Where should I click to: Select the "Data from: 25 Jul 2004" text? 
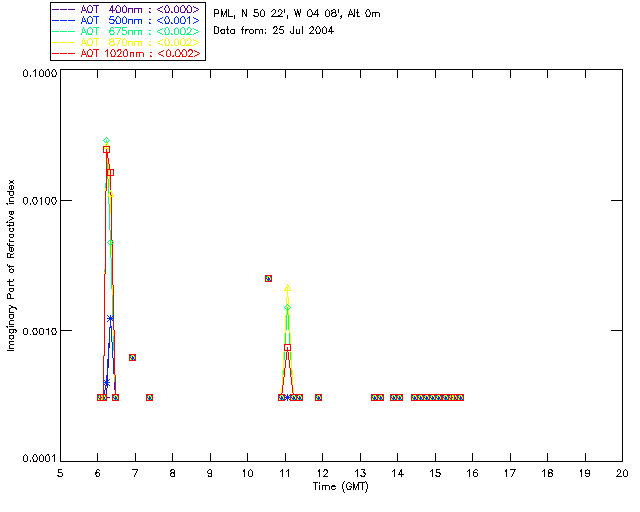[x=273, y=30]
